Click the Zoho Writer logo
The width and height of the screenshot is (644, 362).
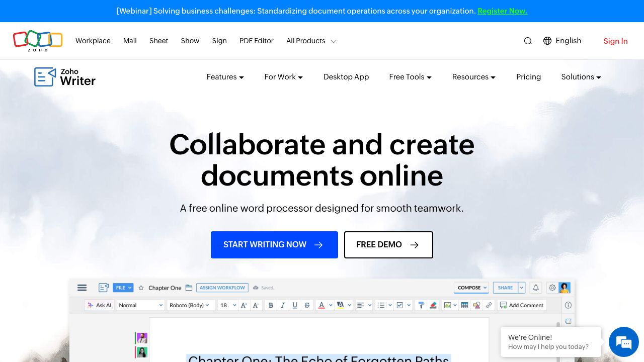65,77
